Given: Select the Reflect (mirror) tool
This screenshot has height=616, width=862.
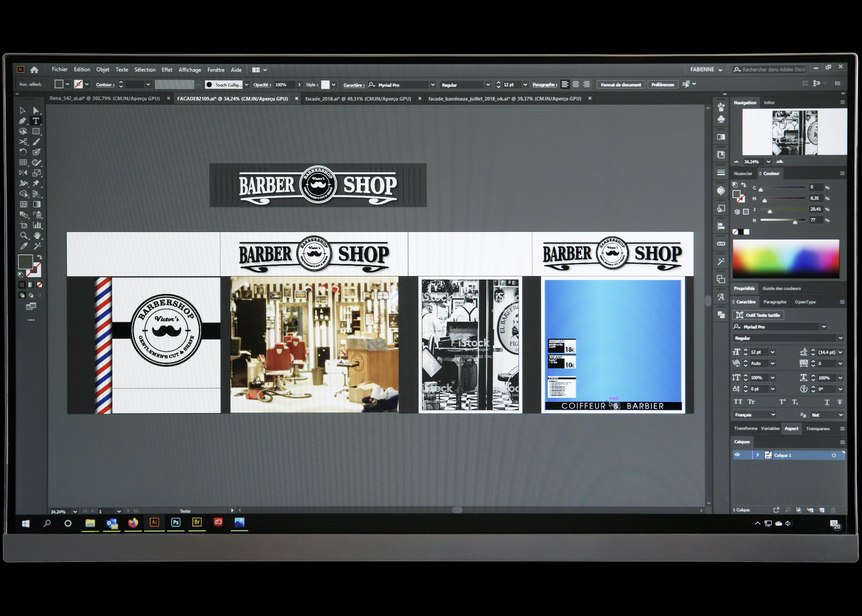Looking at the screenshot, I should click(23, 173).
